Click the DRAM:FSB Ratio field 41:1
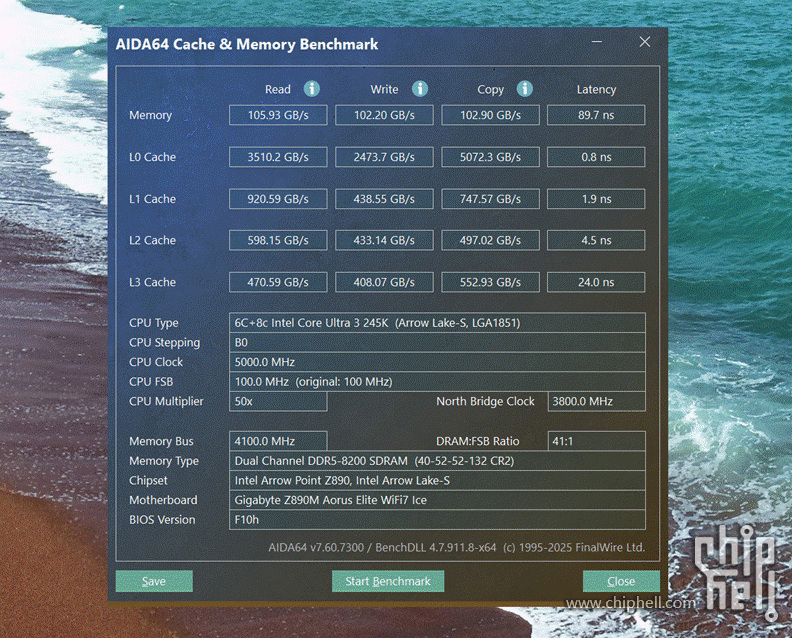The width and height of the screenshot is (792, 638). click(x=597, y=441)
